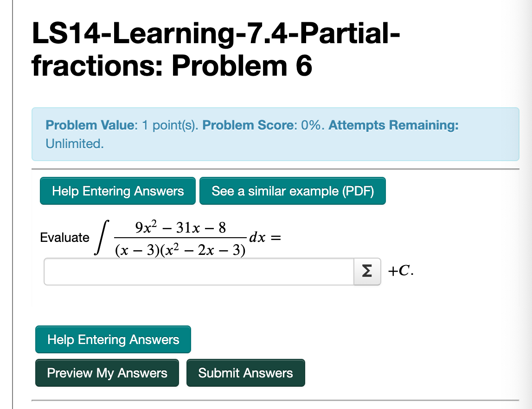
Task: Click the lower Help Entering Answers button
Action: tap(113, 339)
